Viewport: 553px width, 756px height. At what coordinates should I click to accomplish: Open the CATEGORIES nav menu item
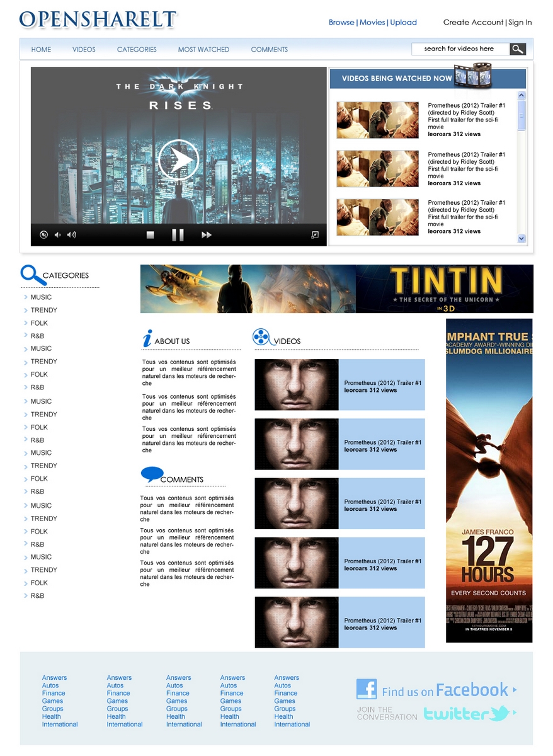[137, 49]
